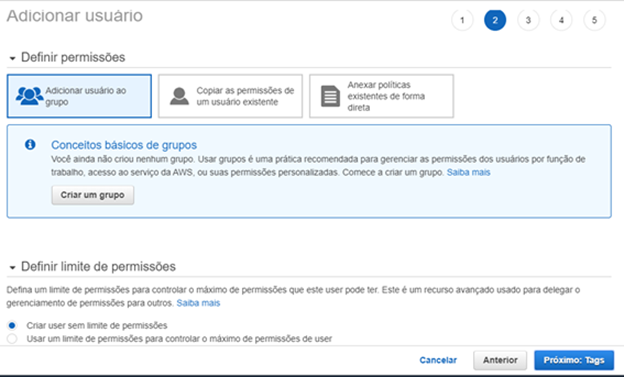Open wizard step 5 circle
Screen dimensions: 624x377
coord(594,20)
